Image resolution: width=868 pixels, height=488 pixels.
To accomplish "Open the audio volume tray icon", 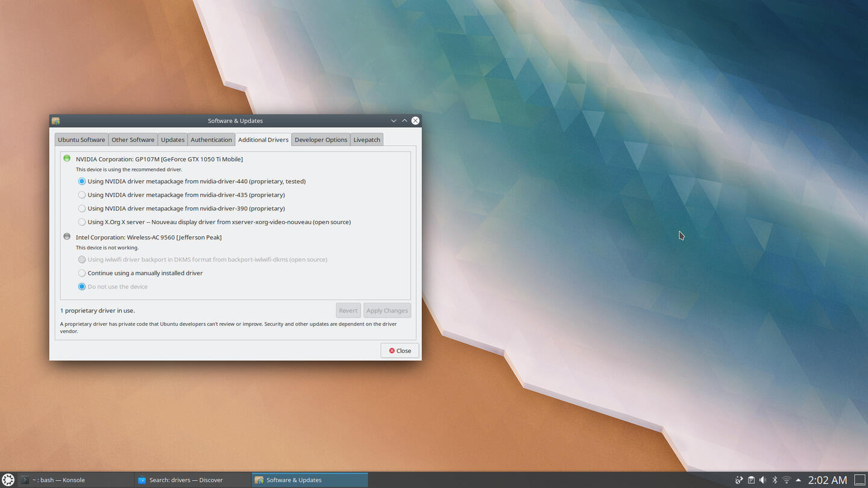I will (x=763, y=480).
